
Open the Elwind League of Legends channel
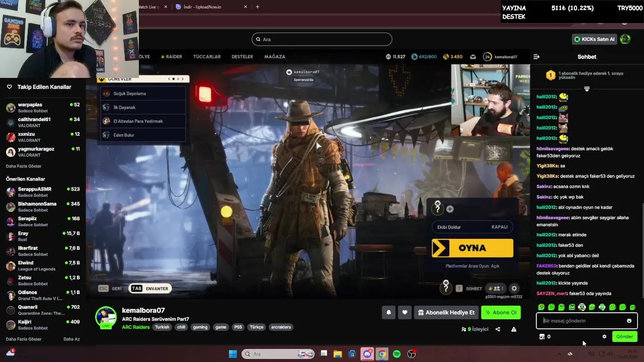(43, 265)
